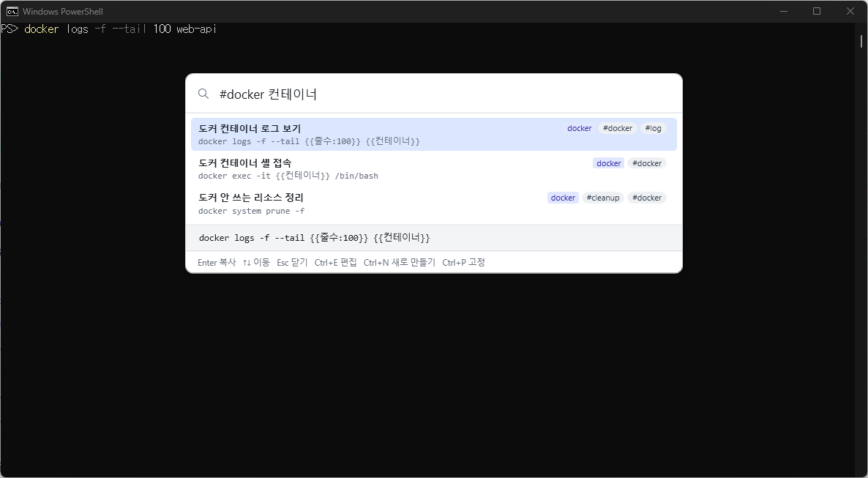Image resolution: width=868 pixels, height=478 pixels.
Task: Click docker tag on 리소스 정리 row
Action: 563,198
